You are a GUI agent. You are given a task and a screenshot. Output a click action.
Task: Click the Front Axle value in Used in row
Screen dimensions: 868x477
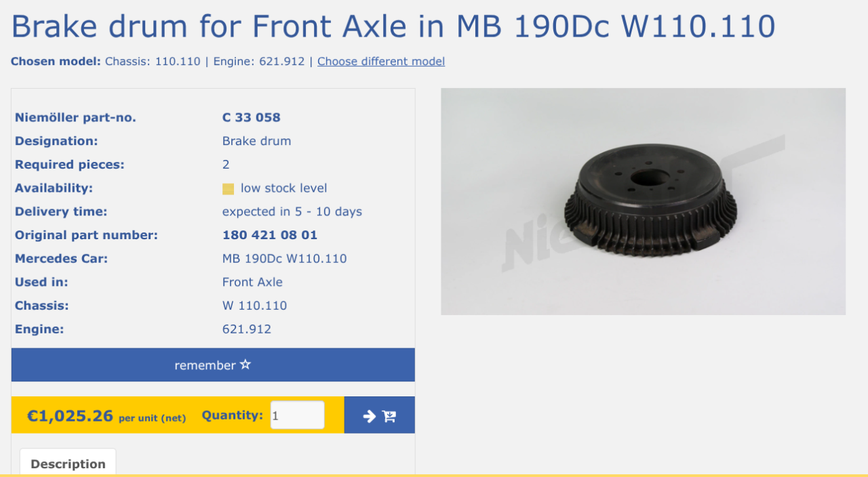coord(252,283)
